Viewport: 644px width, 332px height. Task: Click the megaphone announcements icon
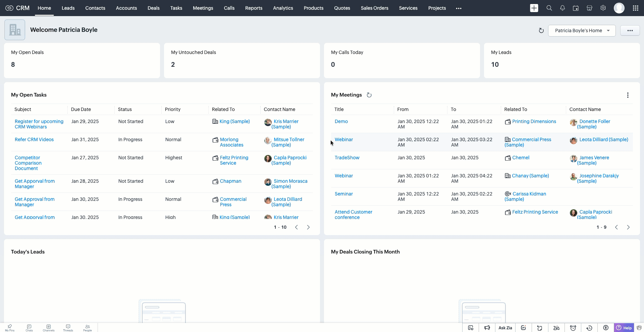pyautogui.click(x=487, y=328)
